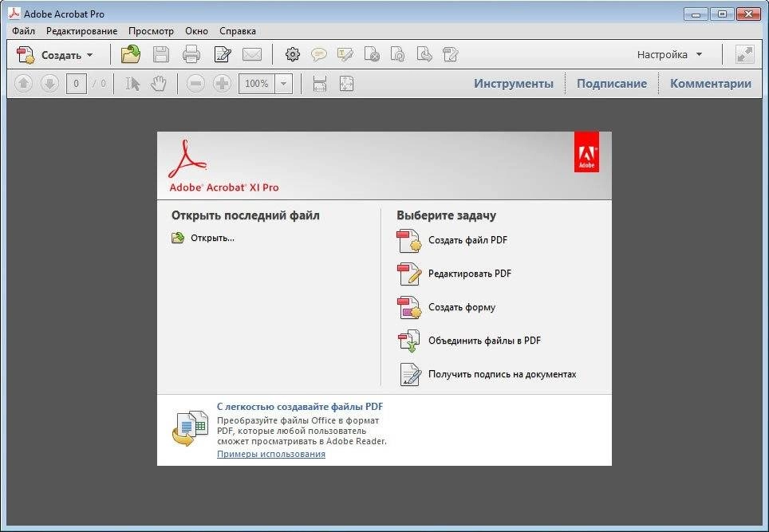Click the green folder icon beside Открыть...

[178, 238]
